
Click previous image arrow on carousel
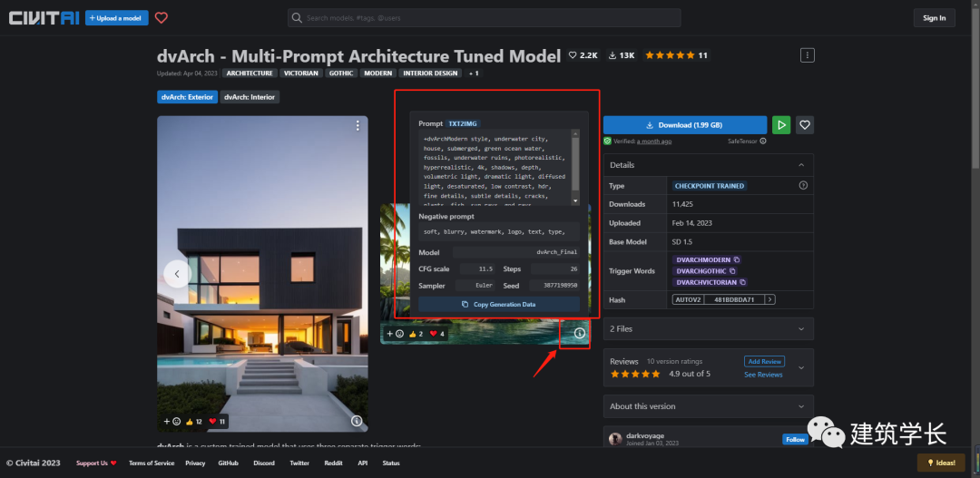tap(177, 274)
